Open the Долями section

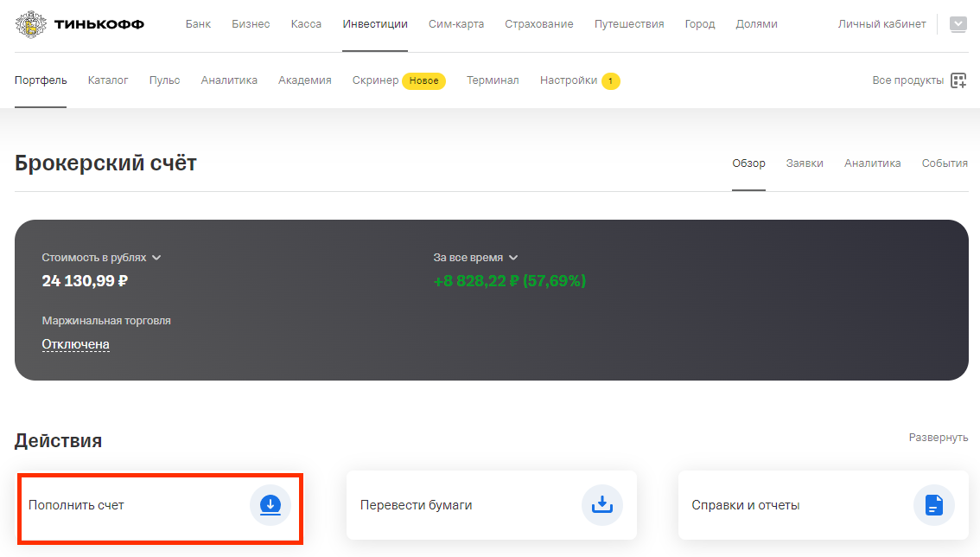coord(757,24)
